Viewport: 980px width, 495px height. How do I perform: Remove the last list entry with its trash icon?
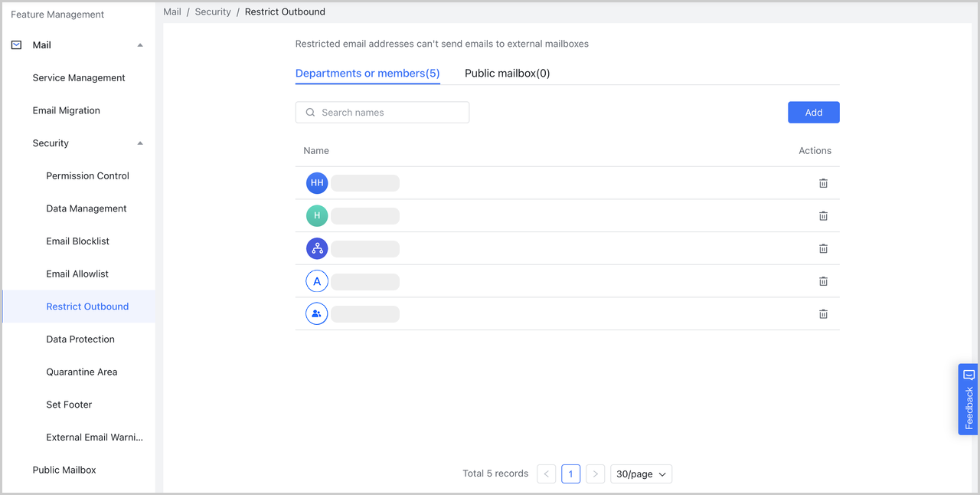coord(823,313)
